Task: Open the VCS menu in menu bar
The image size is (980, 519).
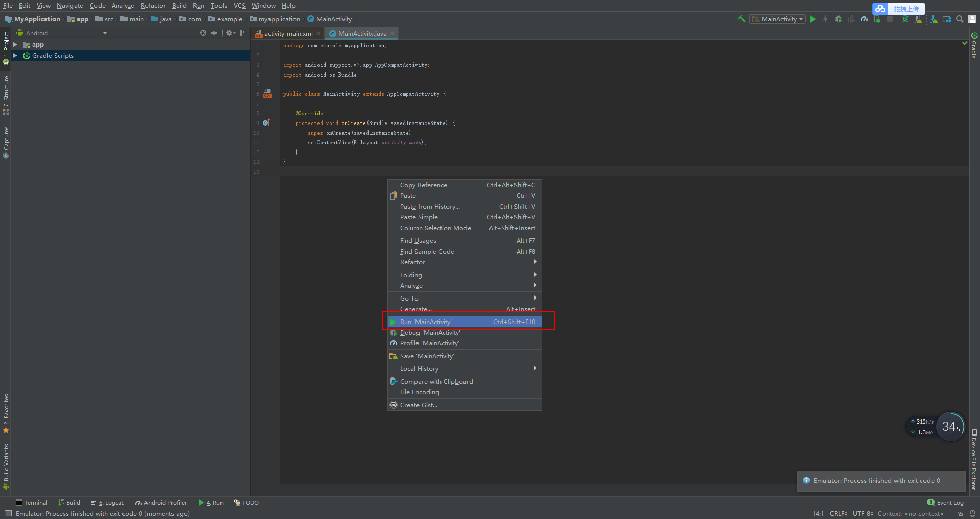Action: pos(239,6)
